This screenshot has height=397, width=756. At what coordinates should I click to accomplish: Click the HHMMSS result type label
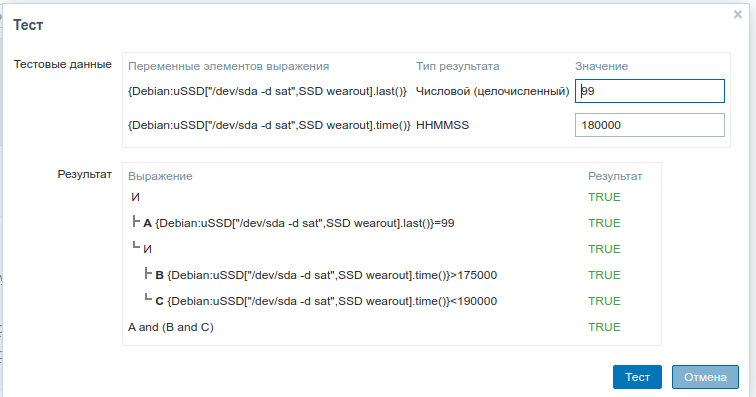click(x=442, y=125)
